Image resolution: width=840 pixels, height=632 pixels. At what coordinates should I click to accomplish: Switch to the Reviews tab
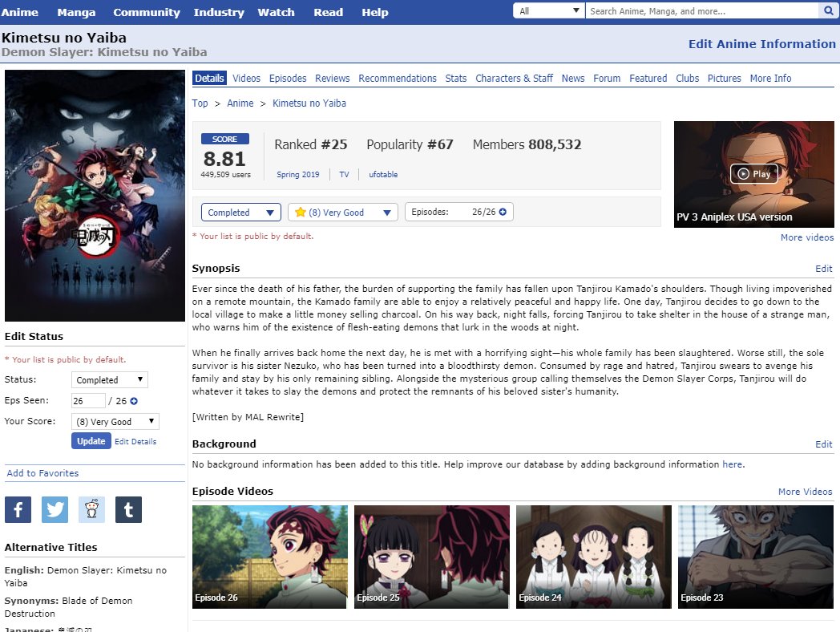click(332, 79)
